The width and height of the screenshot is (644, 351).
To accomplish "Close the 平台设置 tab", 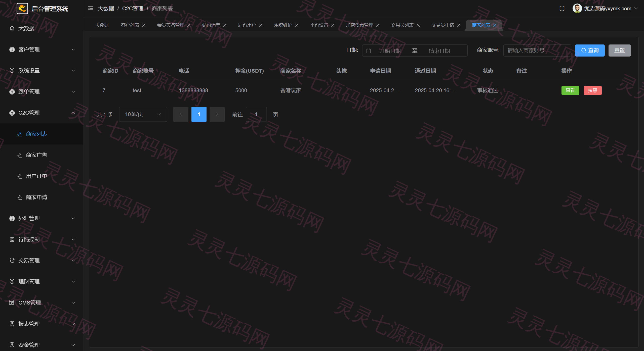I will click(333, 25).
